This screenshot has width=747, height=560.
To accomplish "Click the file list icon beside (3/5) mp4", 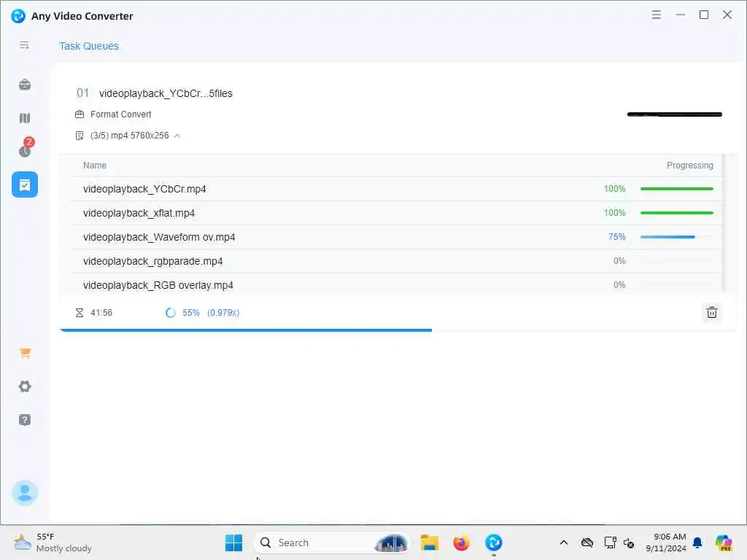I will (x=80, y=136).
